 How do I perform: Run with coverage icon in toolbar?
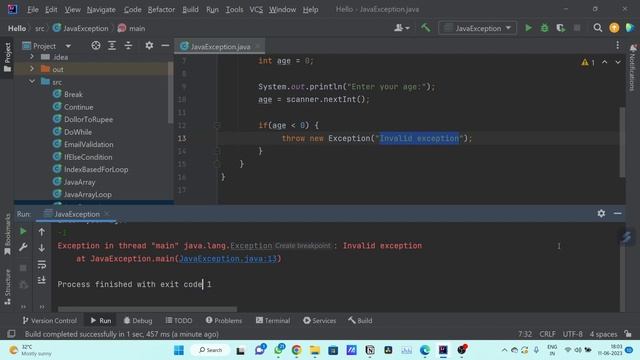pos(561,28)
